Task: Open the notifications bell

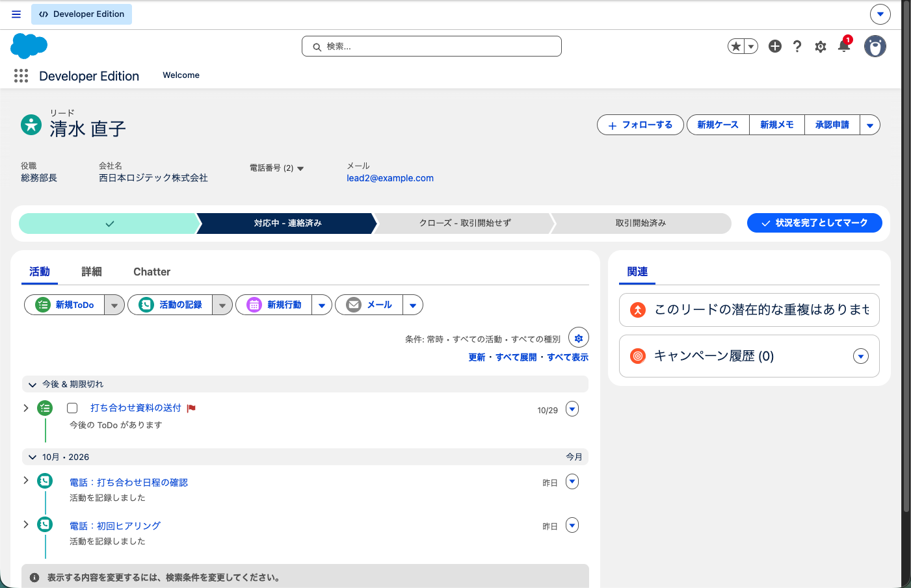Action: [844, 45]
